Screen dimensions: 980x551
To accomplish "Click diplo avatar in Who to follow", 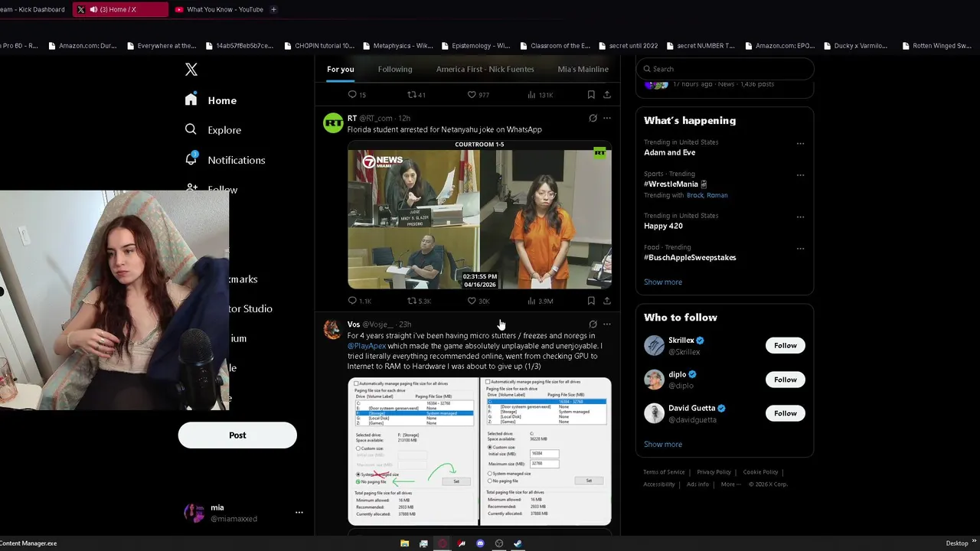I will coord(654,380).
